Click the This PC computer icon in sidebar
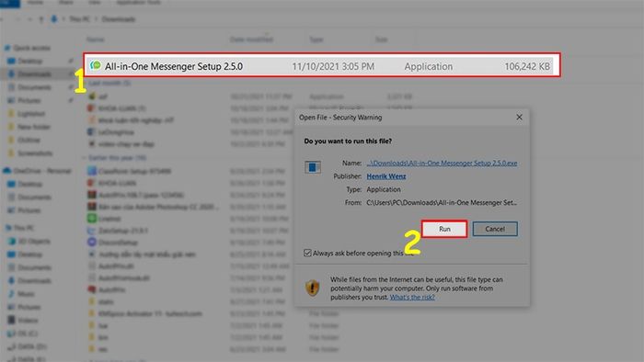The width and height of the screenshot is (644, 362). (x=7, y=228)
